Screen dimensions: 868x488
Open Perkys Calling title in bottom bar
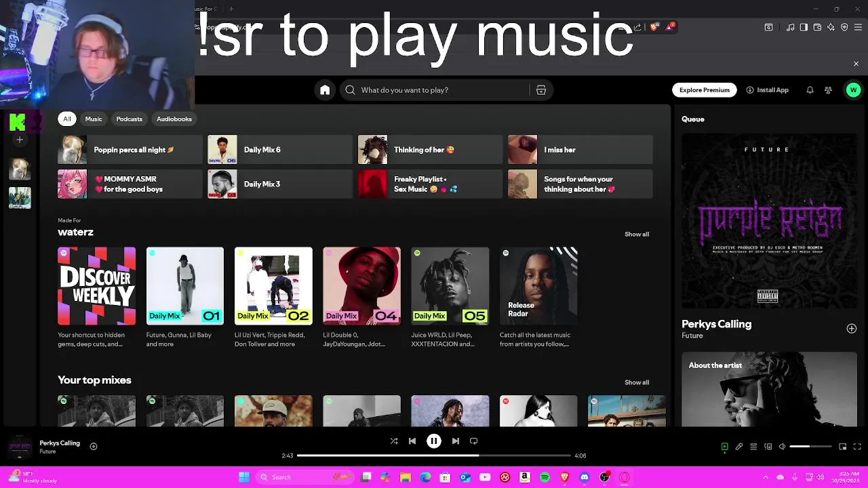click(60, 443)
